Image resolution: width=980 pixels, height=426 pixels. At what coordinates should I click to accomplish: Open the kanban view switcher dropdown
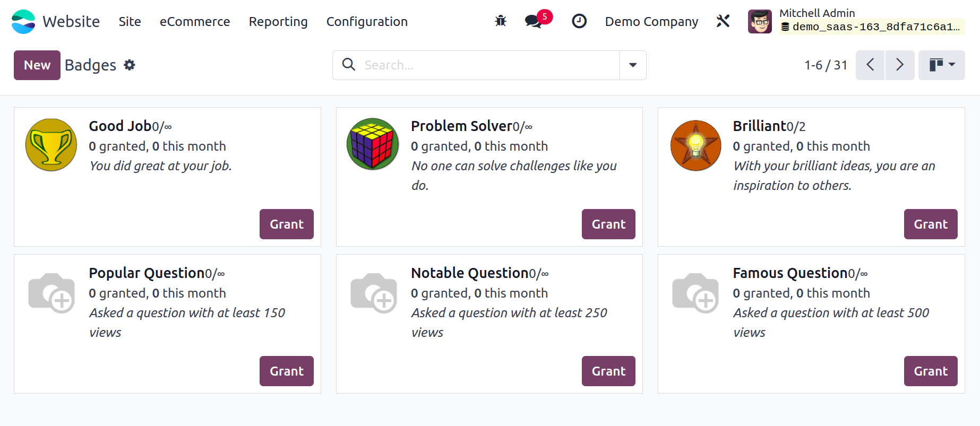click(x=942, y=65)
